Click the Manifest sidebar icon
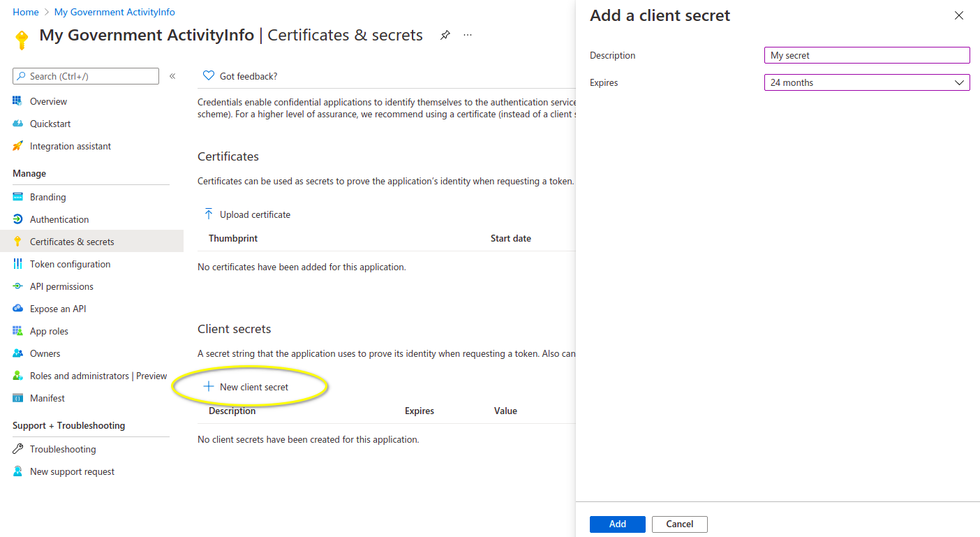The width and height of the screenshot is (980, 537). [17, 398]
